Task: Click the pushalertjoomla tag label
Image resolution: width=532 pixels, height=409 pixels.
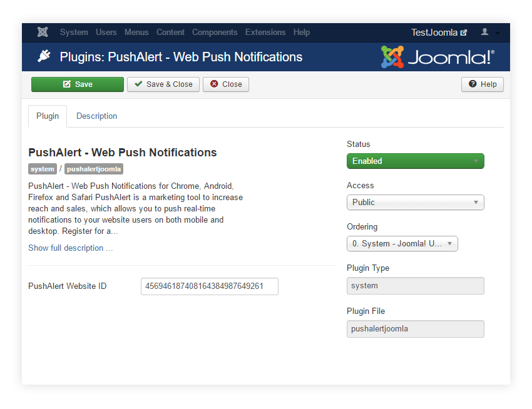Action: point(94,169)
